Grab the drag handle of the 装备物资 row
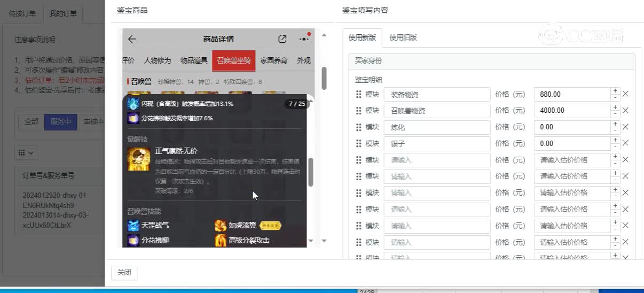The image size is (644, 293). point(358,94)
